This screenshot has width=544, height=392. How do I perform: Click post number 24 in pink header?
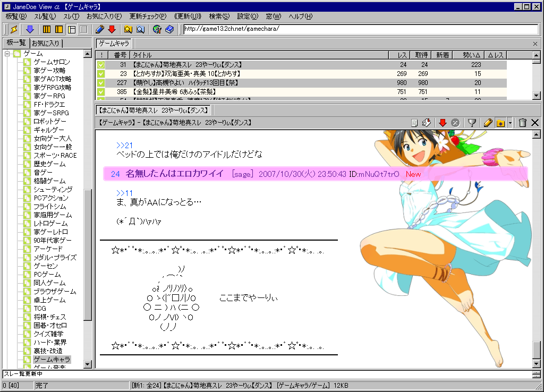115,174
